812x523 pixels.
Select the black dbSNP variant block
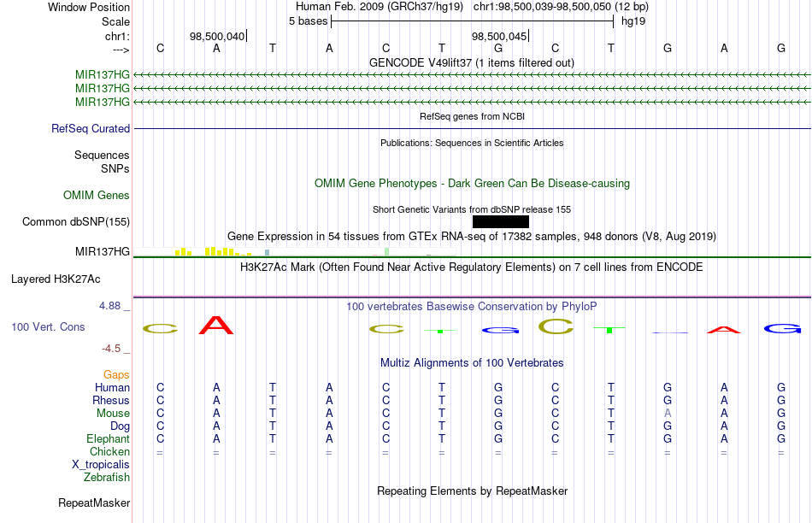pos(501,221)
